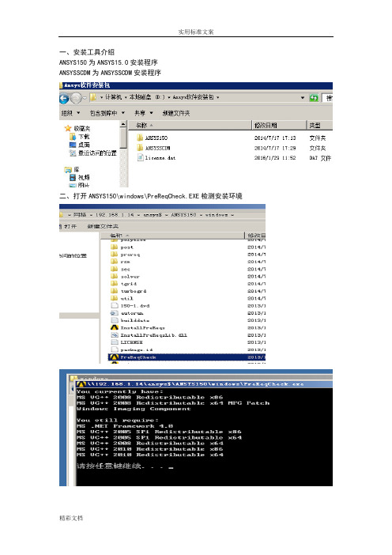The width and height of the screenshot is (392, 555).
Task: Click the ansys$ breadcrumb segment
Action: [153, 215]
